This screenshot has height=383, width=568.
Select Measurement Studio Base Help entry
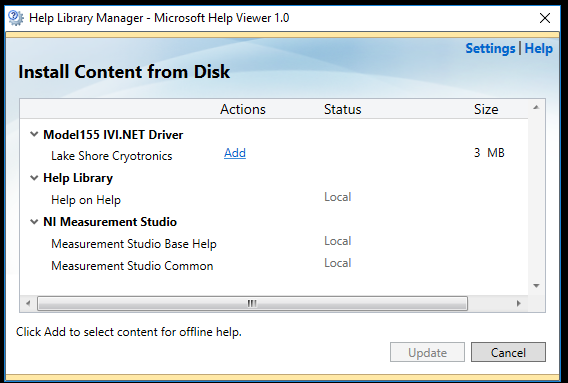tap(134, 243)
